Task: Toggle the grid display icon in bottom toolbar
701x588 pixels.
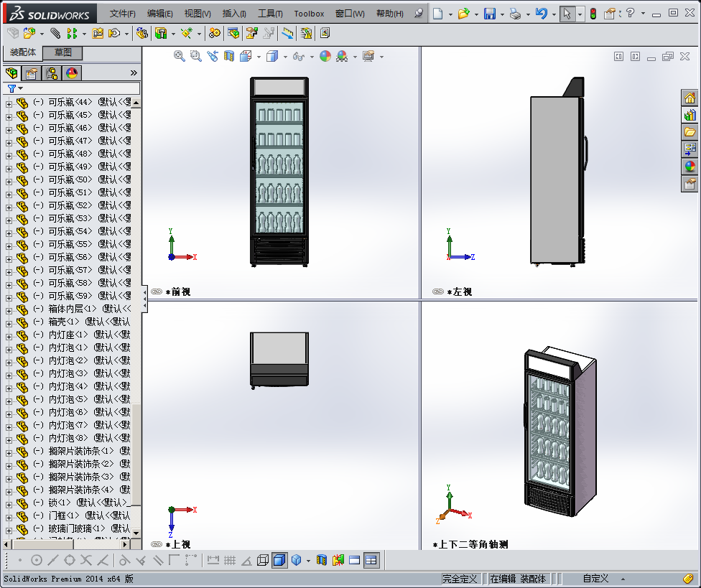Action: (230, 560)
